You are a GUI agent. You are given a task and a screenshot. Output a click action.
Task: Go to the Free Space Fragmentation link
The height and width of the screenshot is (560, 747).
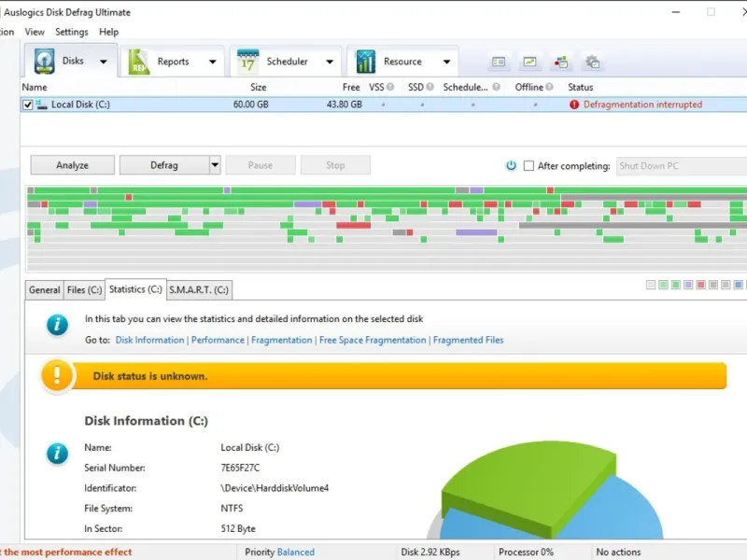tap(373, 340)
